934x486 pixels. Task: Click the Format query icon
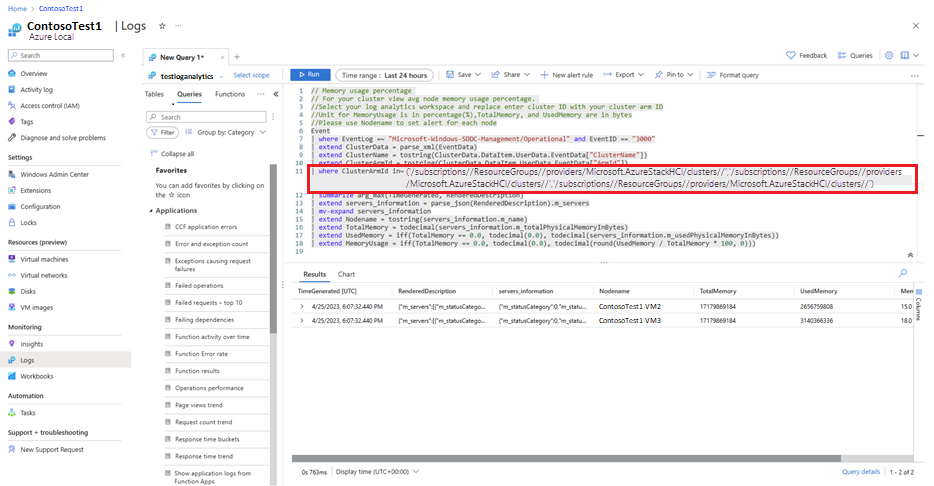(x=711, y=75)
